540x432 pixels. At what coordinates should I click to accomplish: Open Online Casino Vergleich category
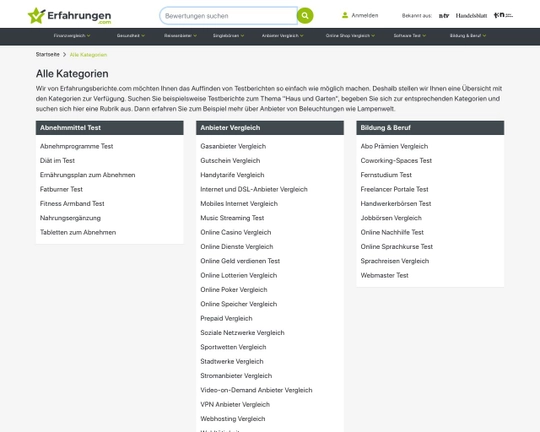[236, 232]
